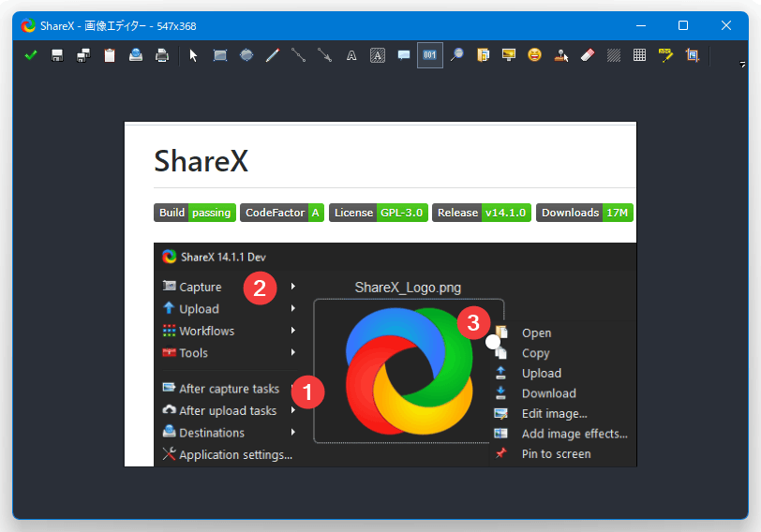Click 'Application settings...' text in the canvas
Screen dimensions: 761x532
pyautogui.click(x=236, y=455)
